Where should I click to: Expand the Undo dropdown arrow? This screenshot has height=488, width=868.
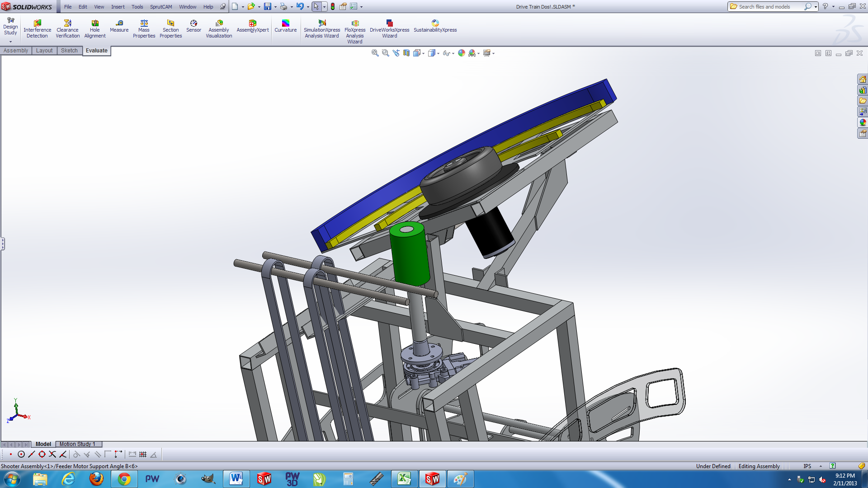coord(308,7)
